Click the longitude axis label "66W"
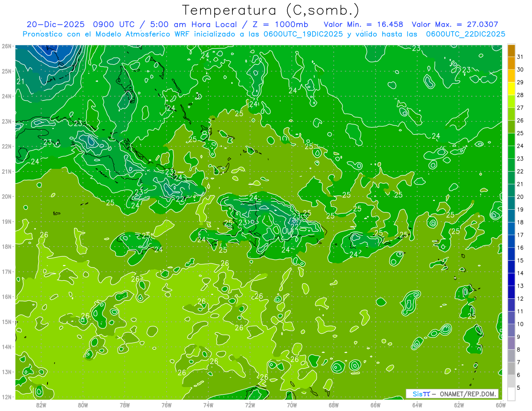 click(x=376, y=405)
